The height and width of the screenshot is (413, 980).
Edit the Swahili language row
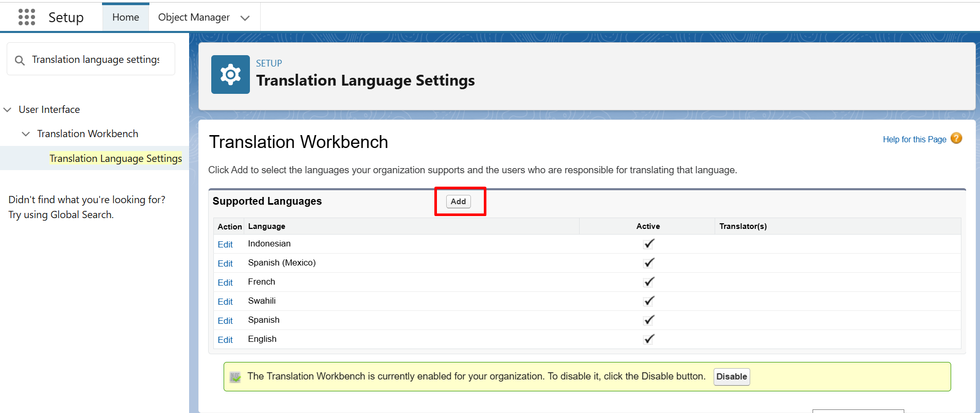[x=225, y=302]
